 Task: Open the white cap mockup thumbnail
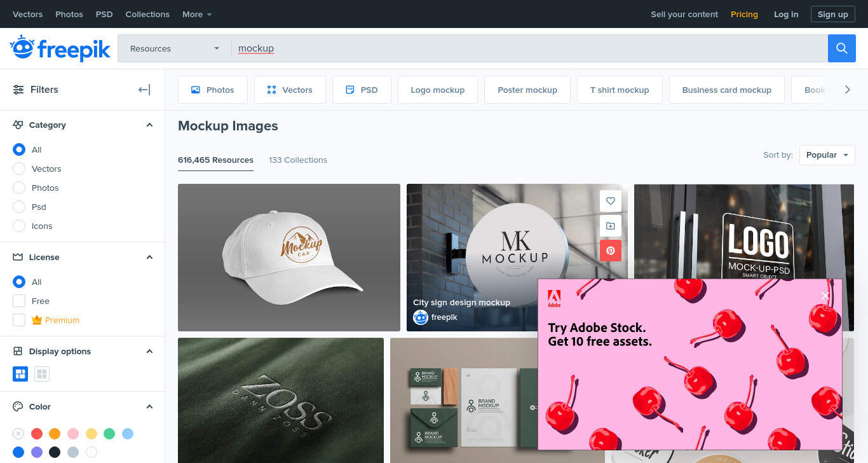289,258
